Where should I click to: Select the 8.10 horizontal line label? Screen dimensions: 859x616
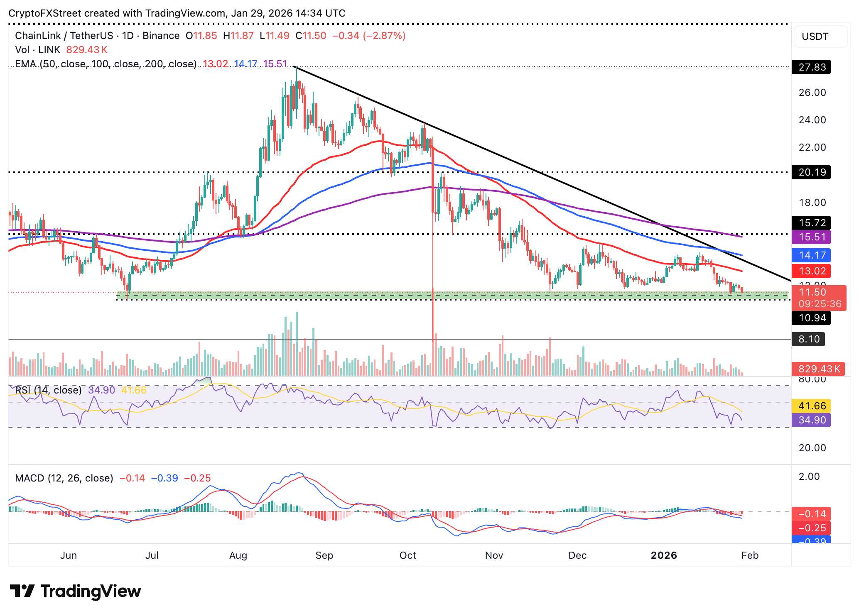(808, 339)
